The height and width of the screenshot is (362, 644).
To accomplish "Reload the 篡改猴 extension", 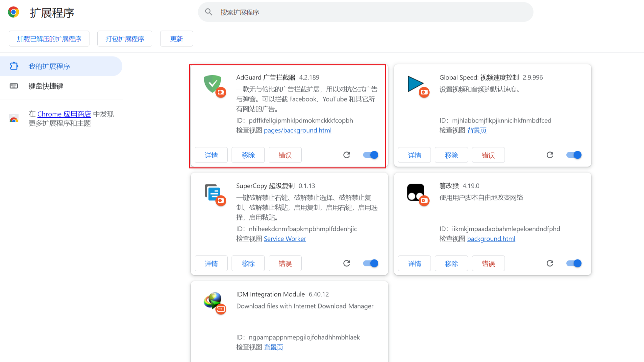I will tap(550, 263).
